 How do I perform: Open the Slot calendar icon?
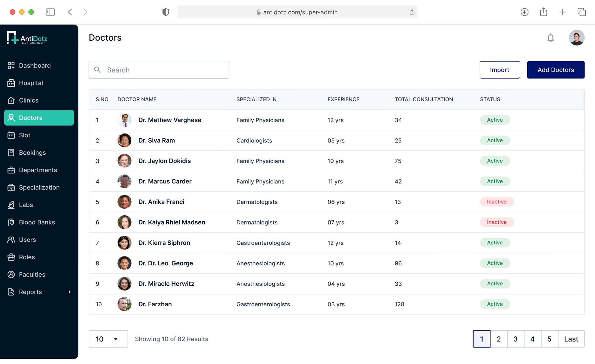click(x=11, y=135)
